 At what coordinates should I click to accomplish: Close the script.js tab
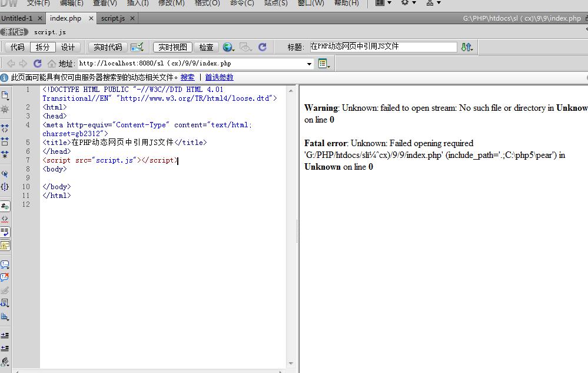point(132,18)
